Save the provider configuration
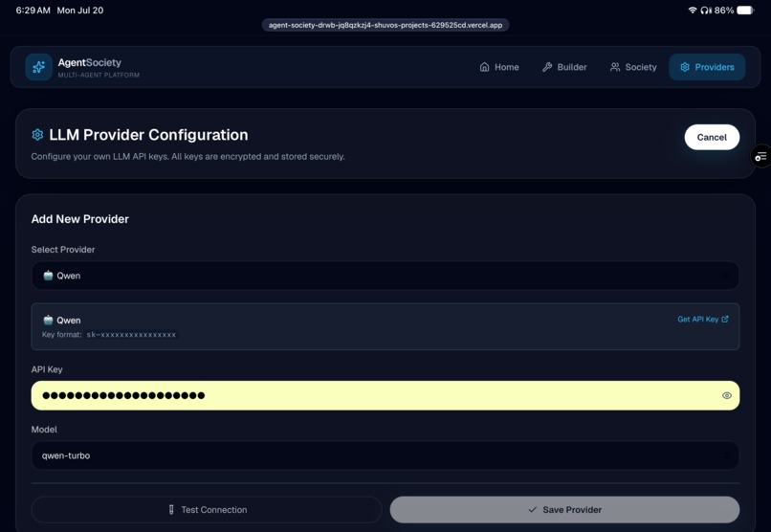771x532 pixels. (564, 509)
